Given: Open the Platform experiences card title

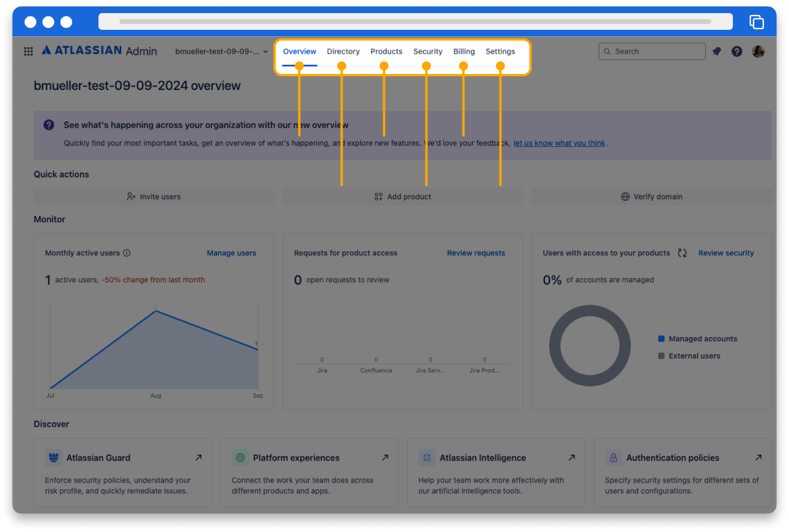Looking at the screenshot, I should coord(296,458).
